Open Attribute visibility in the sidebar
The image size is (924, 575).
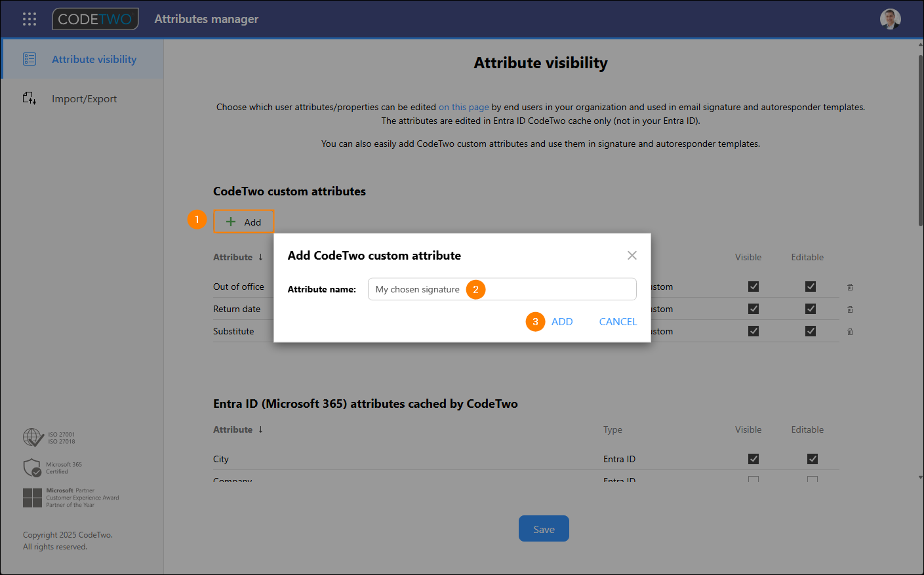click(94, 59)
